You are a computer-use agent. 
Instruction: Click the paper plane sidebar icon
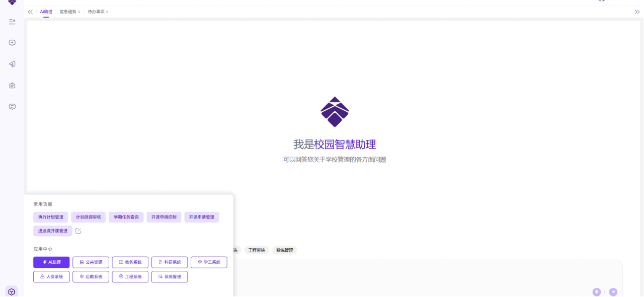(12, 64)
